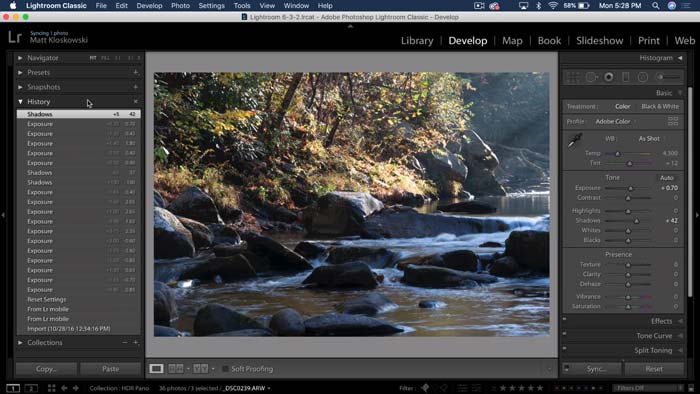The height and width of the screenshot is (394, 700).
Task: Open the Settings menu
Action: [x=212, y=6]
